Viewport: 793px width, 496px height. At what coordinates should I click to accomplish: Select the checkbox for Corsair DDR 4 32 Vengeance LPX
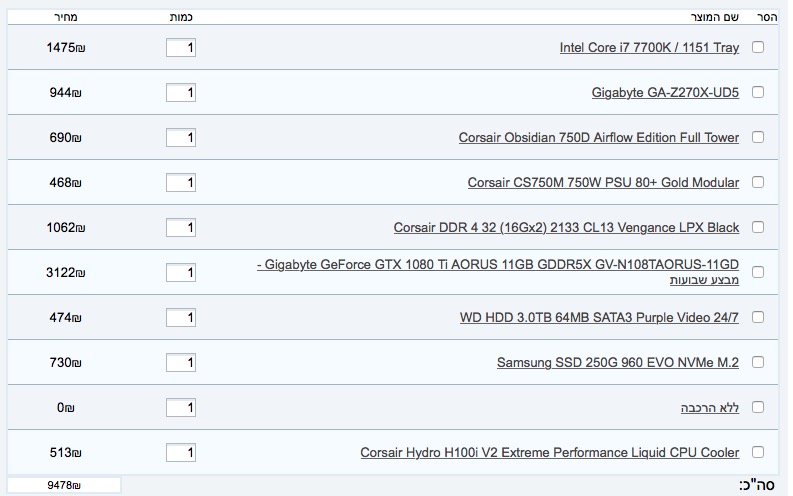click(x=758, y=227)
